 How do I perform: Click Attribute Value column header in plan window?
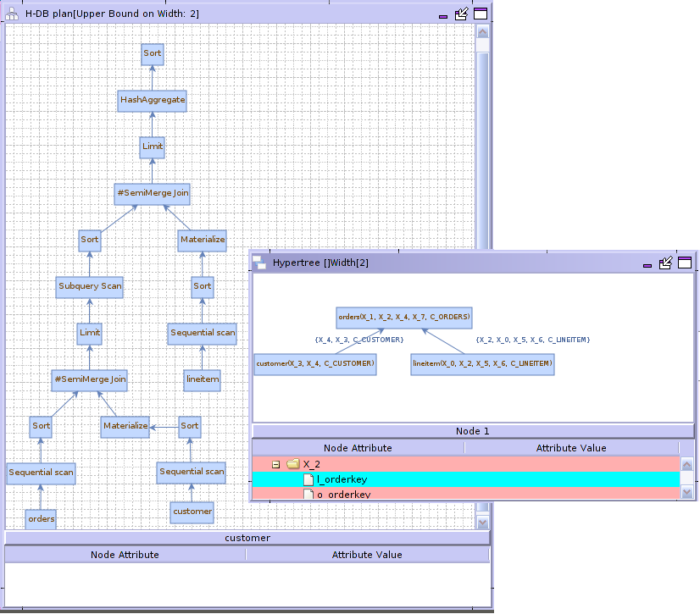coord(367,555)
